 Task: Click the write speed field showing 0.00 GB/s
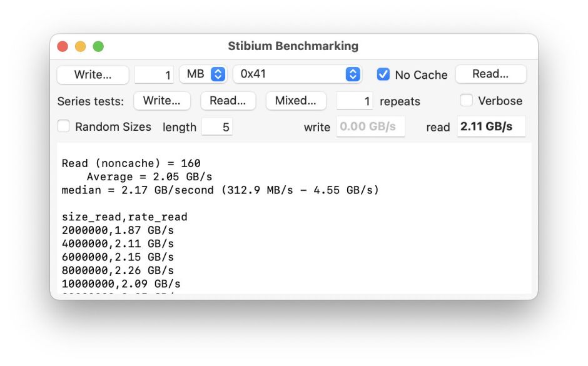370,126
